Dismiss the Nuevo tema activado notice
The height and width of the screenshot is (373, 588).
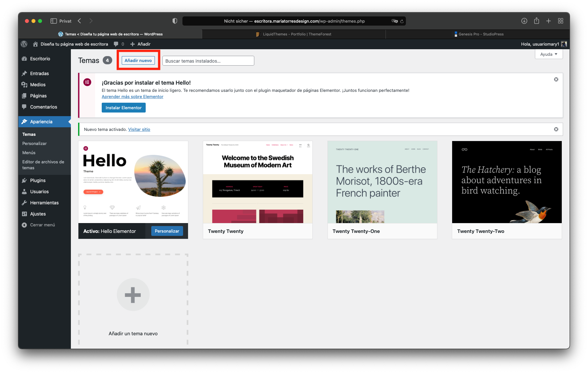(x=556, y=129)
